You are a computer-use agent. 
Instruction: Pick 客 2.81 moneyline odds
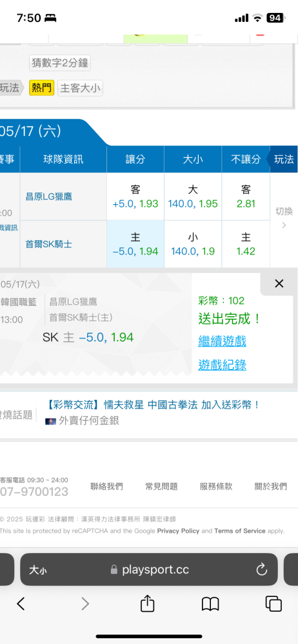[x=246, y=196]
